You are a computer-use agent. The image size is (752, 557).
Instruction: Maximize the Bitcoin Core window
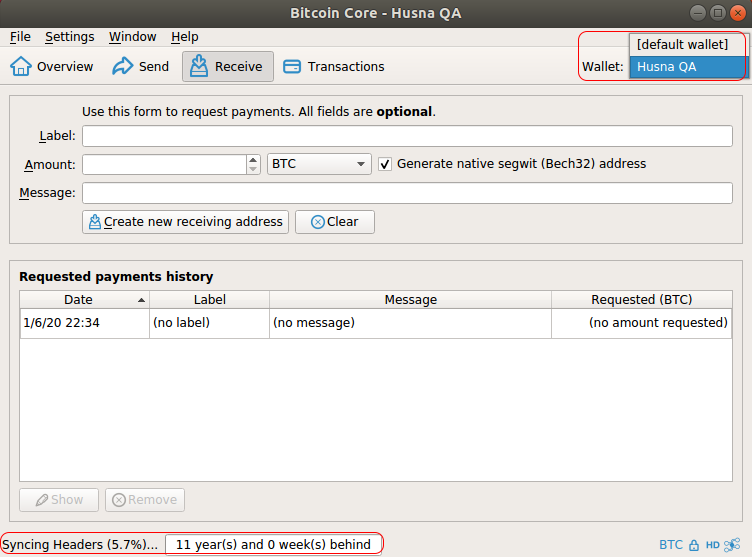tap(718, 13)
